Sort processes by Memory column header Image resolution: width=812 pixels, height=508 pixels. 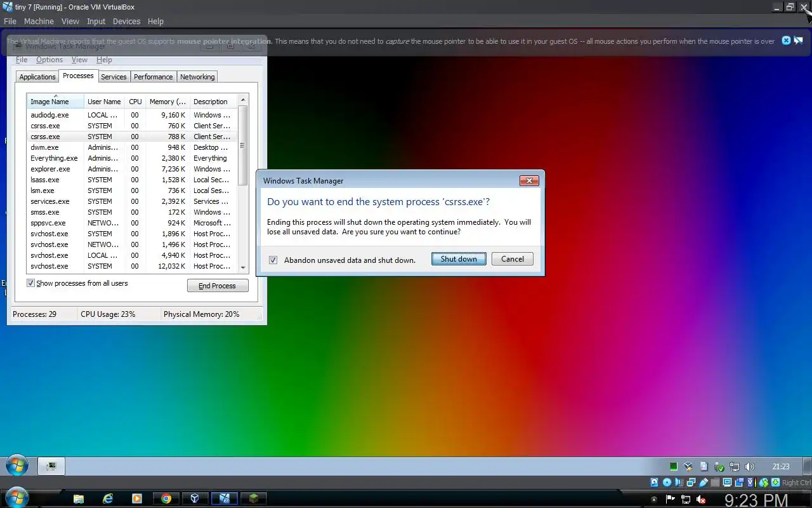[167, 102]
